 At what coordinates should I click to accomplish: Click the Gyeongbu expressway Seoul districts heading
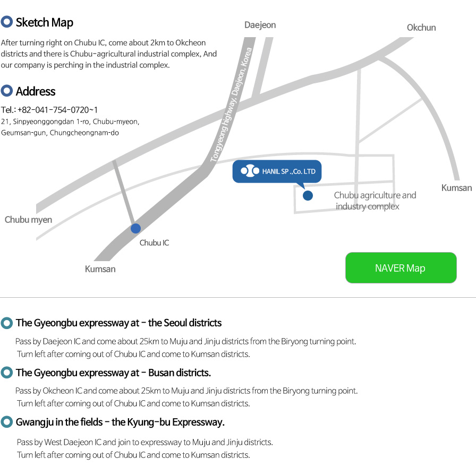118,323
